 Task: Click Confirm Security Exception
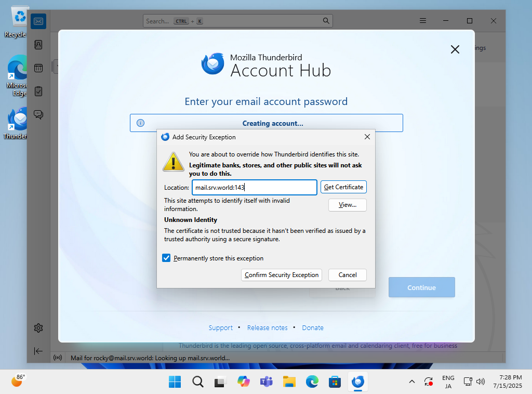[282, 275]
